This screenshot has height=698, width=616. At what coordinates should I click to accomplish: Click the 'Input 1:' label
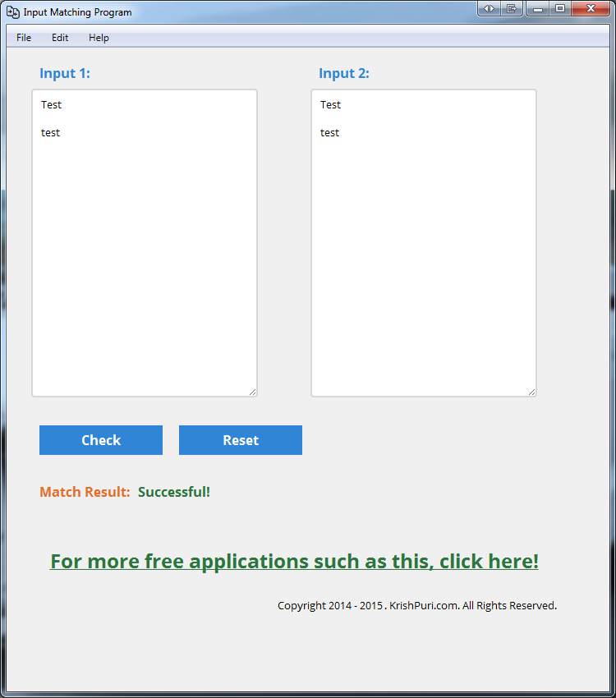(65, 73)
